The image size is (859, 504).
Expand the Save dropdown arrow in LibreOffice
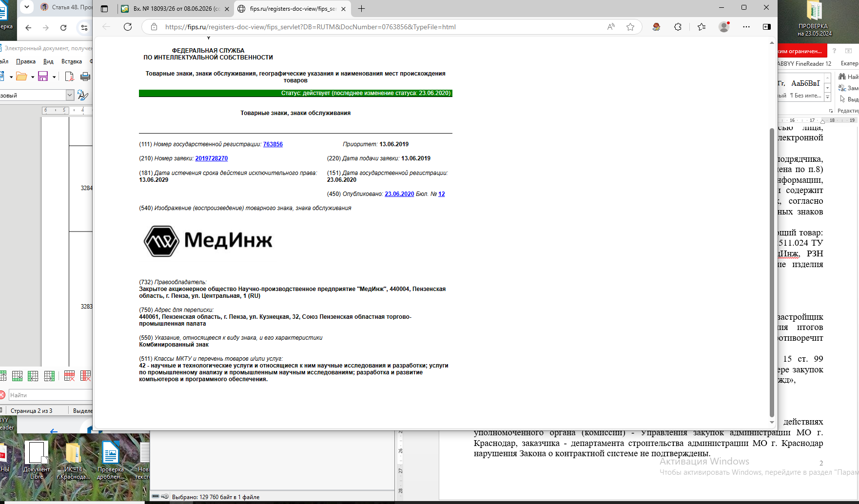click(54, 77)
